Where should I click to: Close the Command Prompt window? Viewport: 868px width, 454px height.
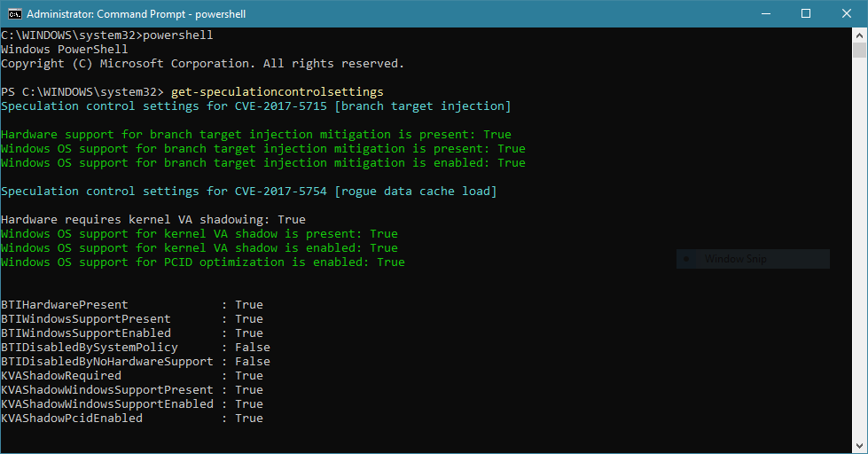pos(847,14)
